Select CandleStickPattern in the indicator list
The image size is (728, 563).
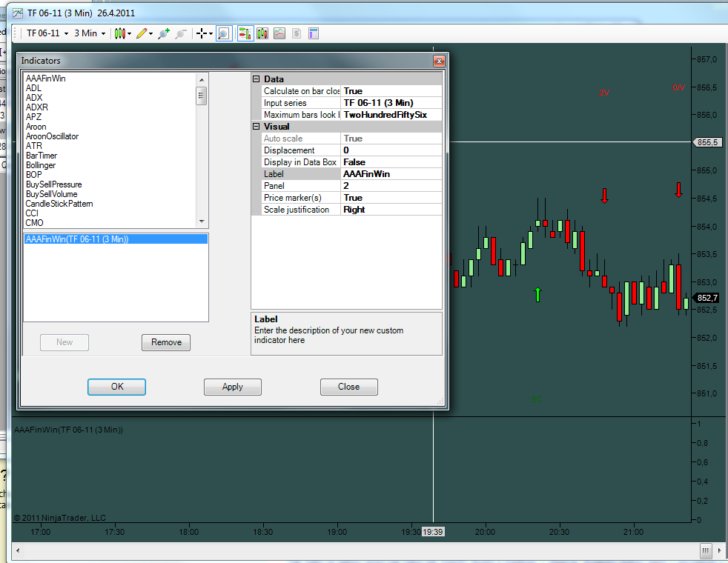(x=59, y=204)
